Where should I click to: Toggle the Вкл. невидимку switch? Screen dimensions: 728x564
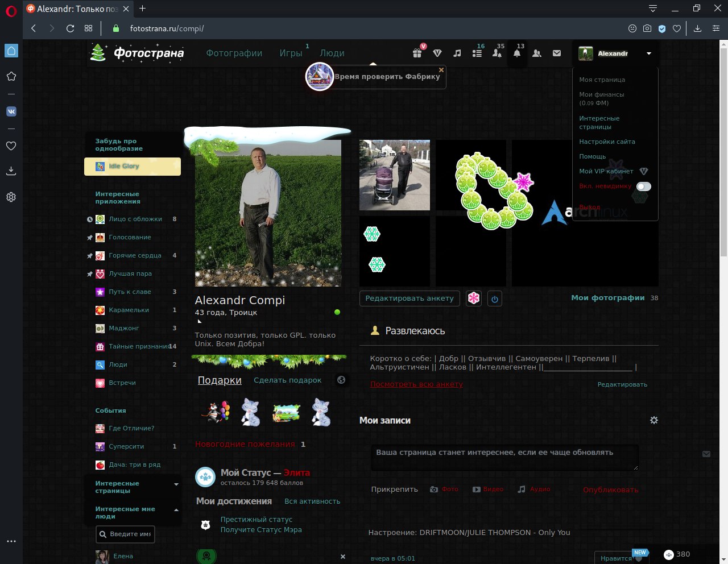click(x=644, y=186)
